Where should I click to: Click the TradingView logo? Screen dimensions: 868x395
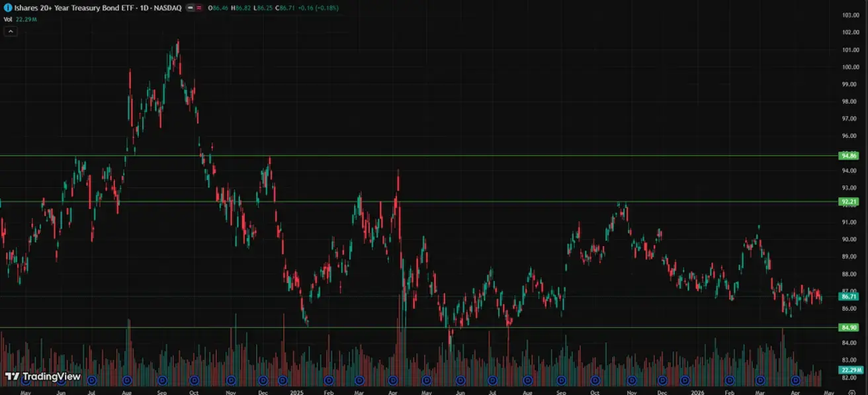click(44, 376)
